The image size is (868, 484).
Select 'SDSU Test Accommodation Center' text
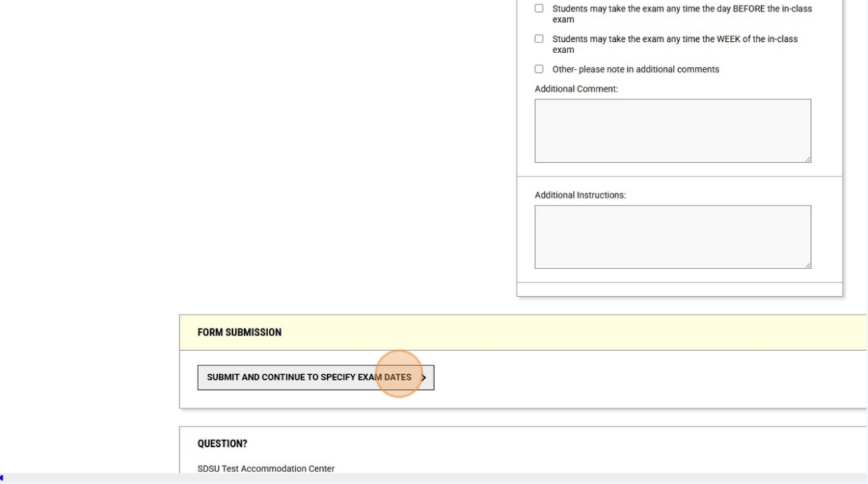click(x=266, y=469)
